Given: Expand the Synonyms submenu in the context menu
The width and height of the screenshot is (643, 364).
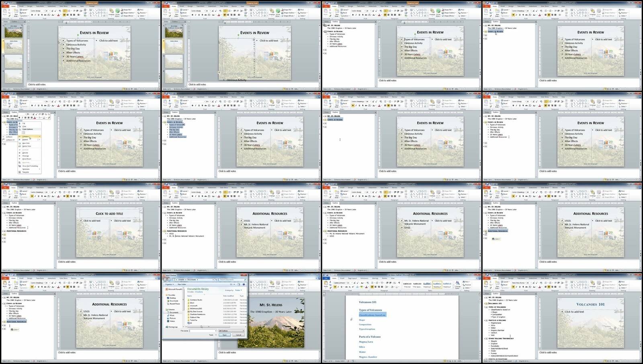Looking at the screenshot, I should 30,169.
